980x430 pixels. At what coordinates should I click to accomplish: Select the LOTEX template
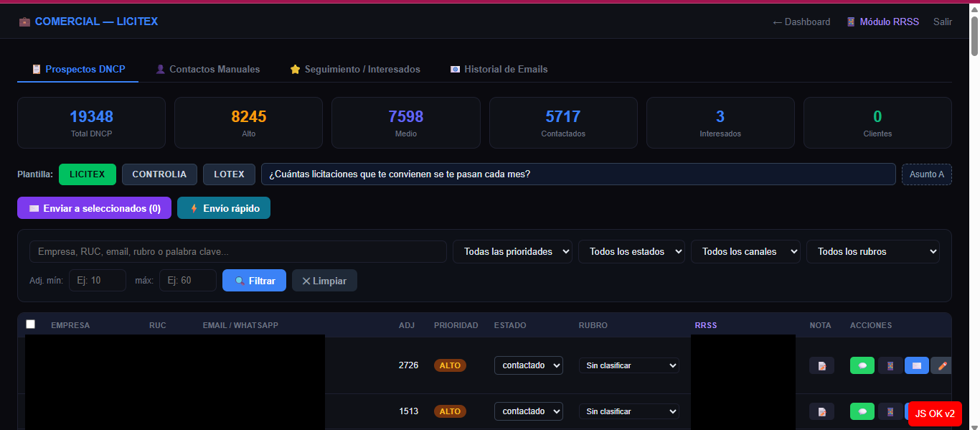(229, 174)
